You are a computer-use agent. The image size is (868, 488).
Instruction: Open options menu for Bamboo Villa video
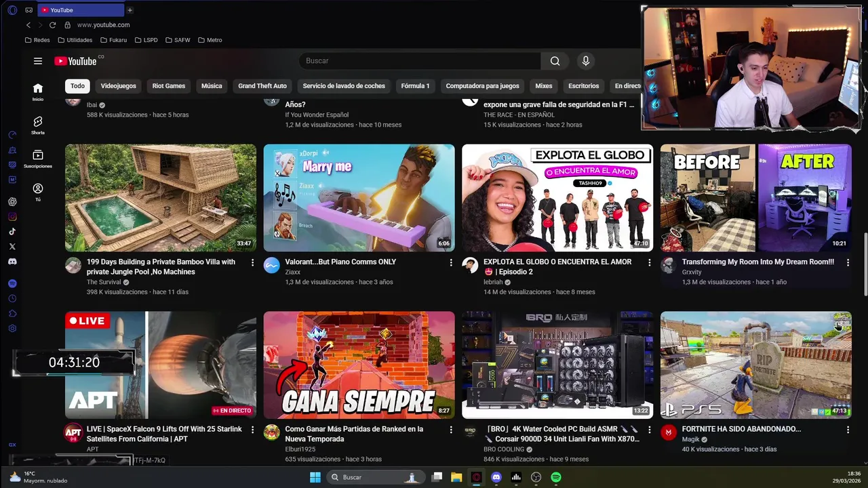tap(252, 262)
